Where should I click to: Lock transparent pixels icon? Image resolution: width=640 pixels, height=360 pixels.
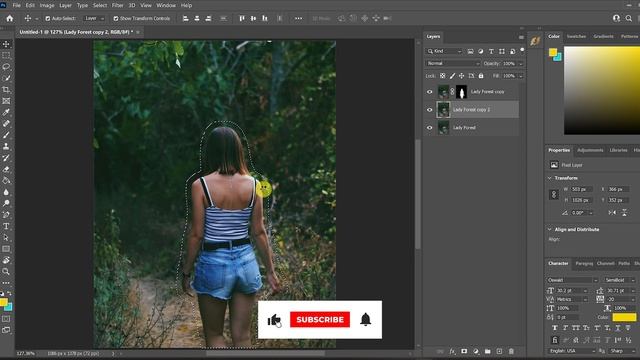tap(442, 76)
